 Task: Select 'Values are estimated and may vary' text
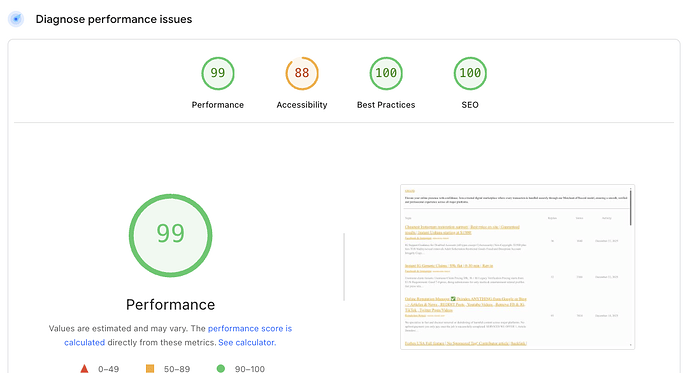tap(118, 328)
